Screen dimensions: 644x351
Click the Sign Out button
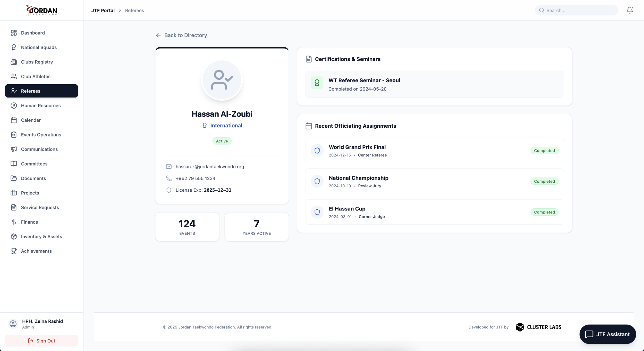pyautogui.click(x=41, y=341)
